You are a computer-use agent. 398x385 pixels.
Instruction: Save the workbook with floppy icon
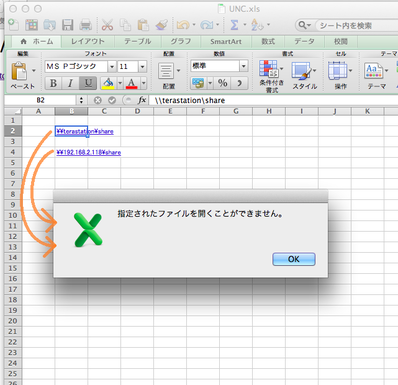point(68,25)
